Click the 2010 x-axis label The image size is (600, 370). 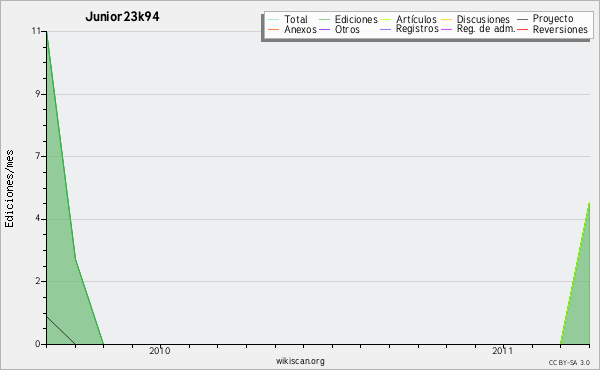point(160,351)
